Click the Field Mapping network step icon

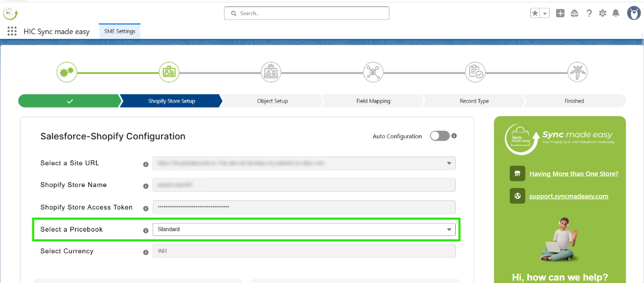(x=373, y=72)
